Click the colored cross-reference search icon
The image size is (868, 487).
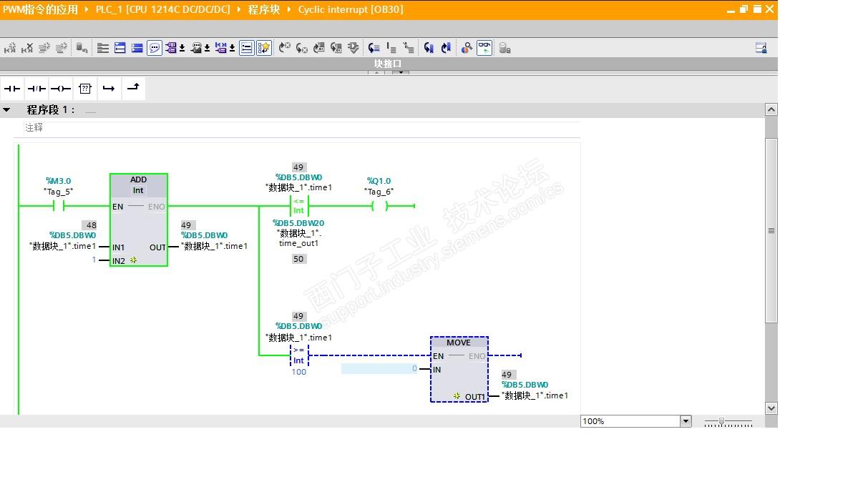tap(467, 48)
